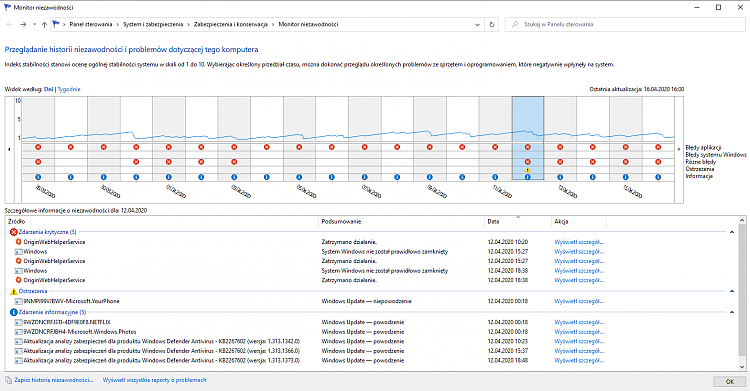This screenshot has height=391, width=750.
Task: Expand chevron after Panel sterowania breadcrumb
Action: tap(118, 24)
